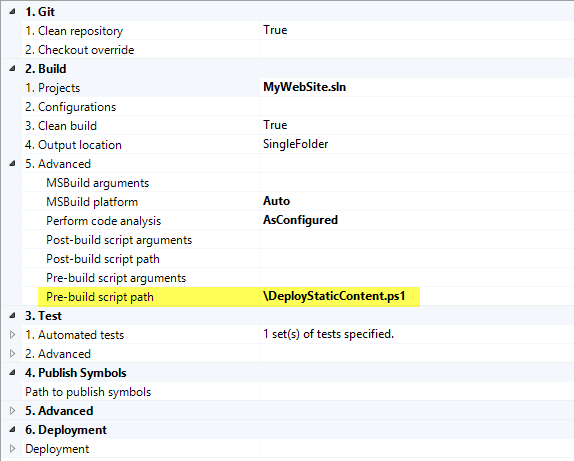Expand the Deployment sub-item arrow

coord(12,449)
